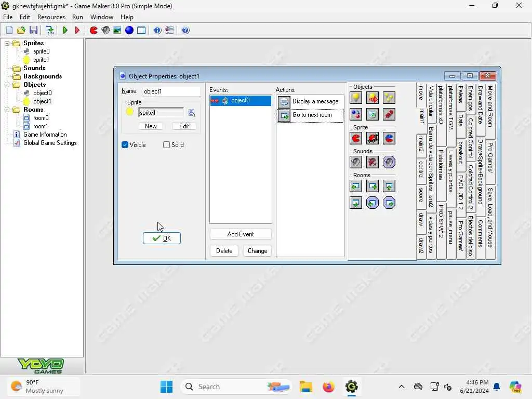
Task: Pick the Restart Room action icon
Action: click(389, 186)
